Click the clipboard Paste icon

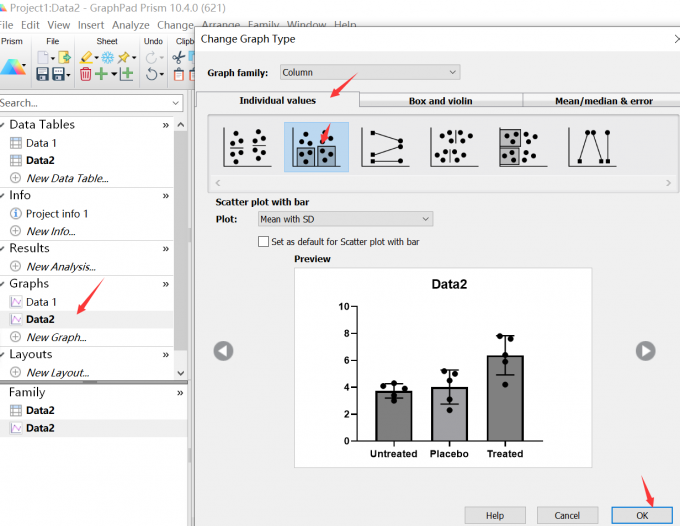(179, 75)
